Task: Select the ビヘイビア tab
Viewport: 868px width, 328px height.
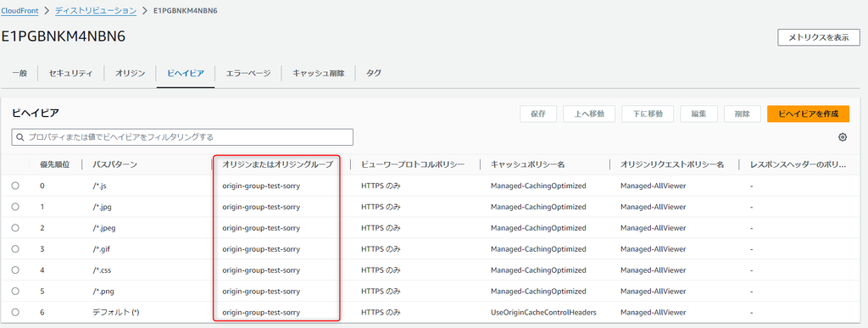Action: [x=186, y=73]
